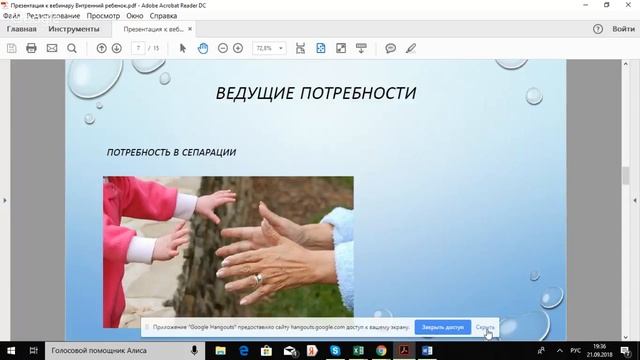
Task: Open Google Chrome from taskbar
Action: coord(381,351)
